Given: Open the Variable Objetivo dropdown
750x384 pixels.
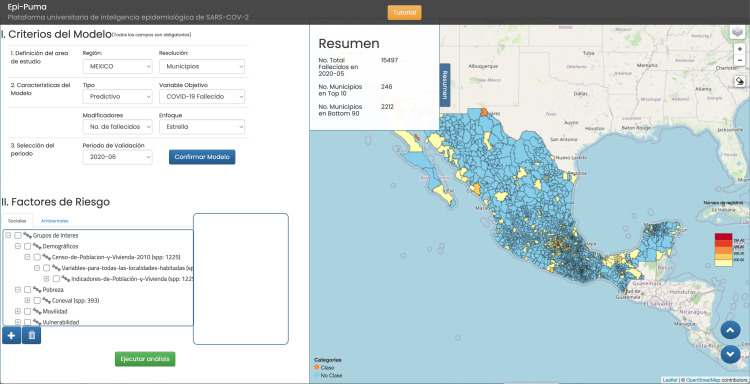Looking at the screenshot, I should (x=202, y=97).
